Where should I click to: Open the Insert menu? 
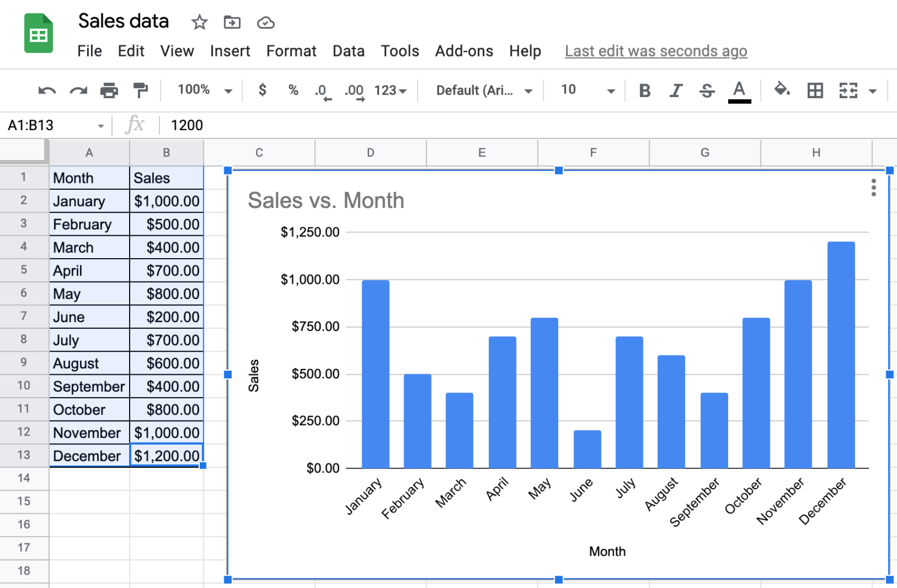tap(230, 51)
